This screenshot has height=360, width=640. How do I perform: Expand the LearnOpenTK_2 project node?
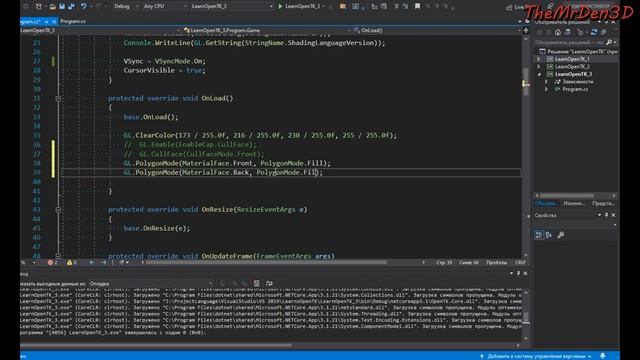tap(539, 67)
